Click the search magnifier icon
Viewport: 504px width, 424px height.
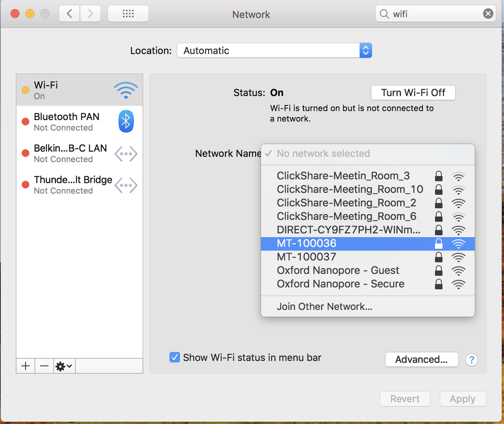(x=384, y=14)
